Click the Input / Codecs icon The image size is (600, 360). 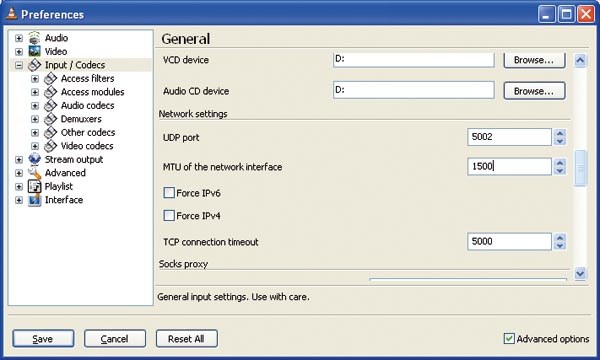pos(34,65)
